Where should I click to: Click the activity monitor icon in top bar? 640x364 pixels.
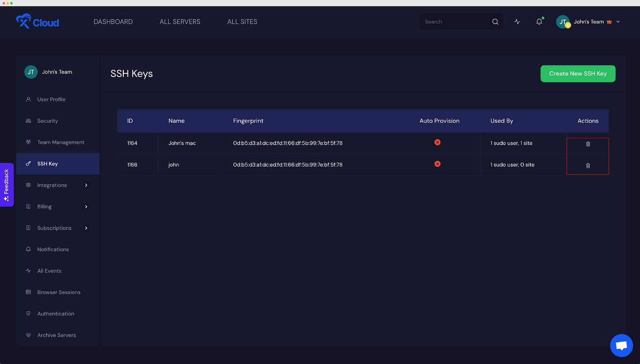(517, 22)
